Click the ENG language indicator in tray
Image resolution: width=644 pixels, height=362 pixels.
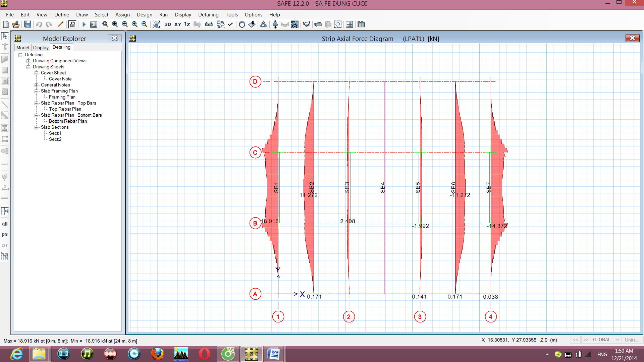pyautogui.click(x=602, y=354)
